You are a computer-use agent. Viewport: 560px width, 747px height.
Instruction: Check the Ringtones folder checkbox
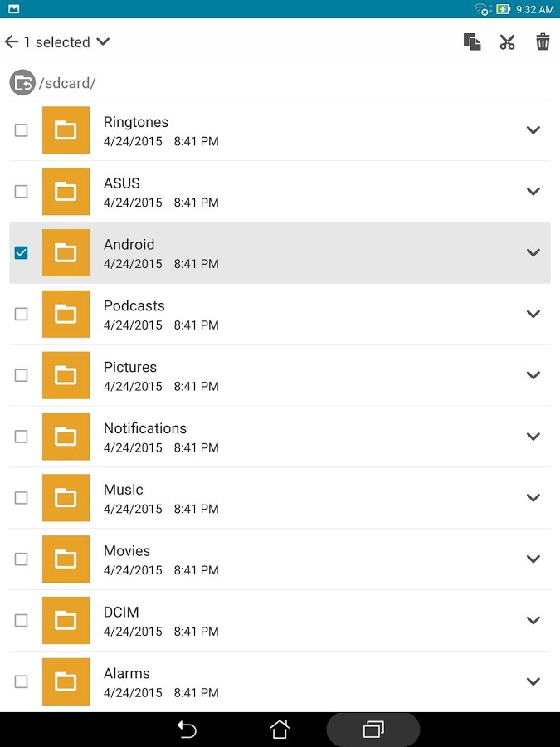[x=21, y=130]
